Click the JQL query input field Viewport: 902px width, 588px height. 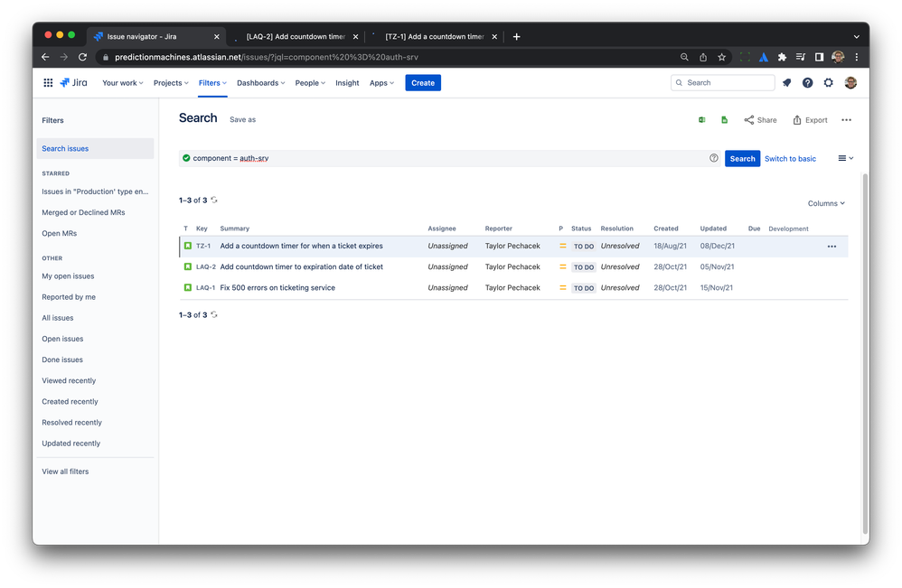pos(449,158)
